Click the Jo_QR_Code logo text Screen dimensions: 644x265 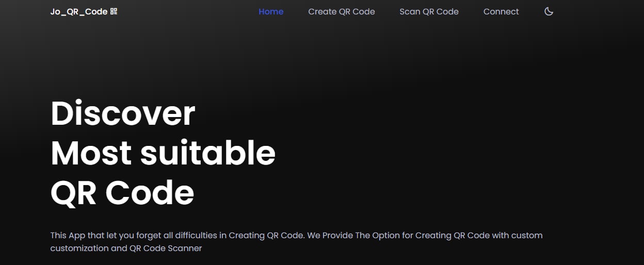click(79, 11)
